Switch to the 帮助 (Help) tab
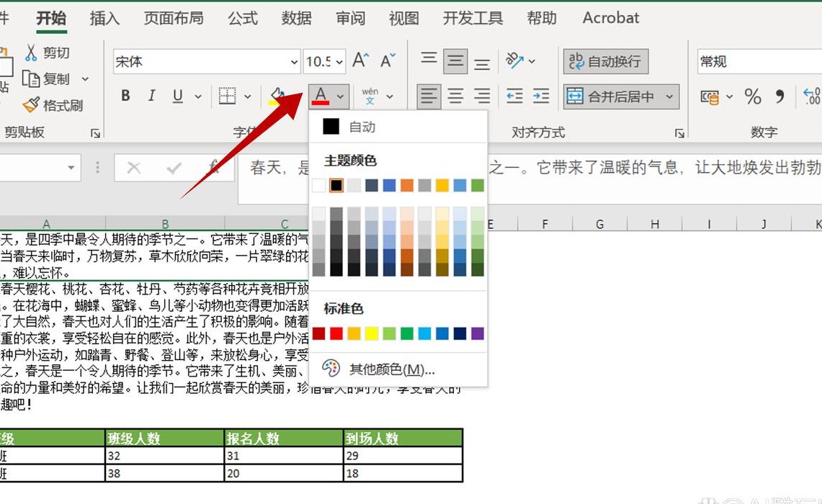This screenshot has height=504, width=822. [x=542, y=18]
